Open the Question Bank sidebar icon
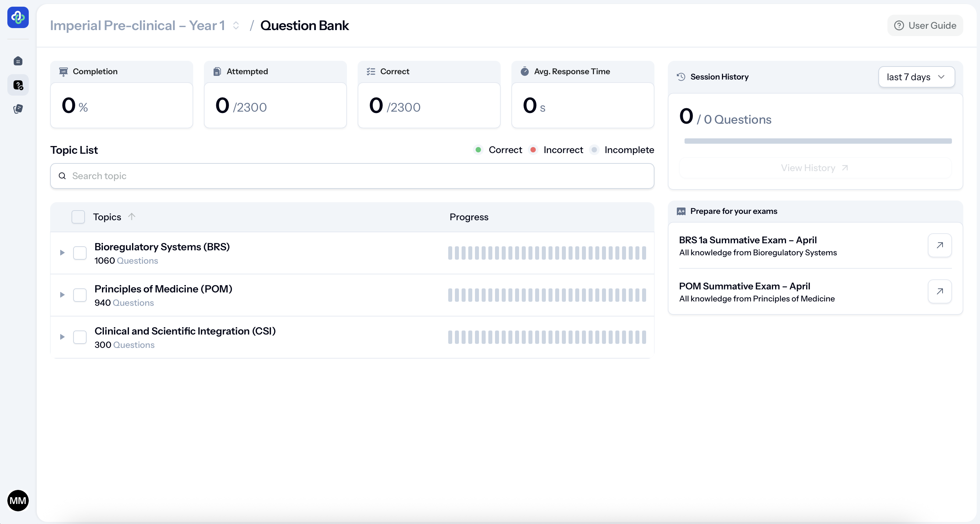Screen dimensions: 980x524 tap(18, 85)
